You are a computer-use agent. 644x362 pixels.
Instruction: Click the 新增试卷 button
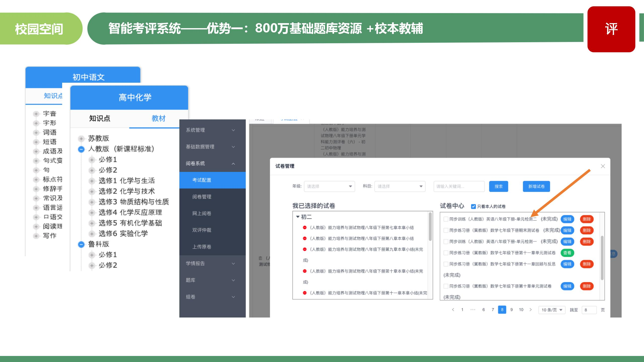pyautogui.click(x=536, y=186)
